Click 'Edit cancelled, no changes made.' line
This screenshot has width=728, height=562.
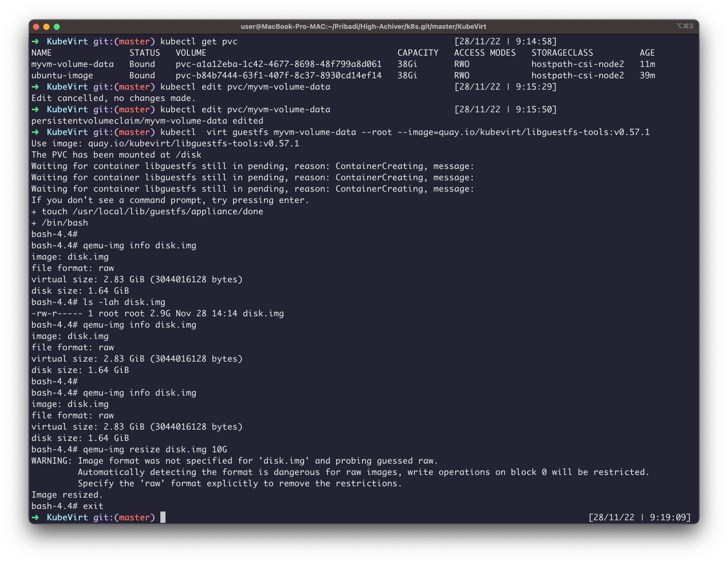[113, 98]
